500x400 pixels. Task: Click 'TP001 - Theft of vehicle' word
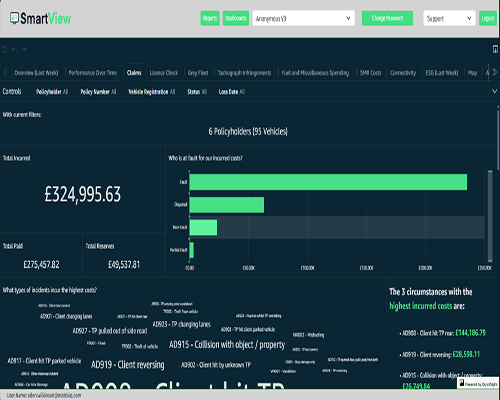140,346
